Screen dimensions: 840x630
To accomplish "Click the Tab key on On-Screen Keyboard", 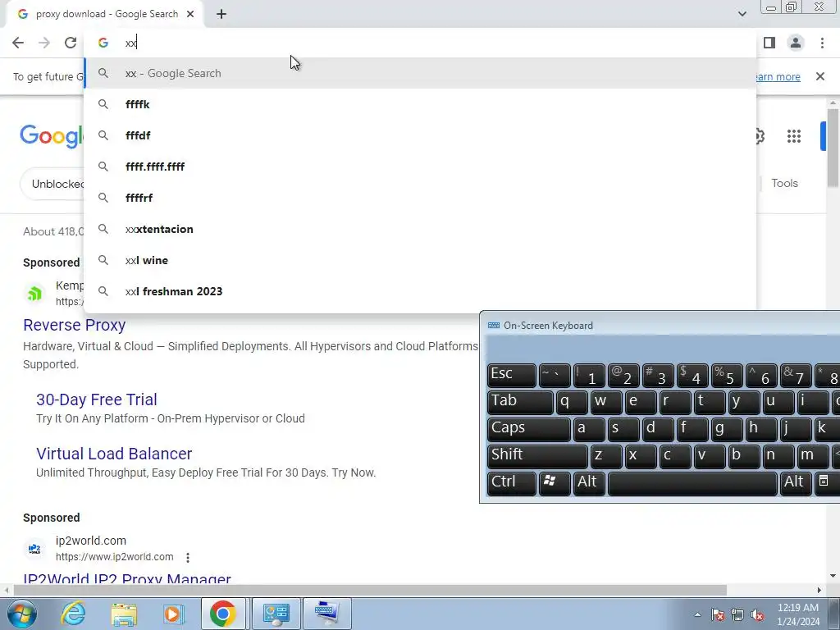I will click(519, 402).
